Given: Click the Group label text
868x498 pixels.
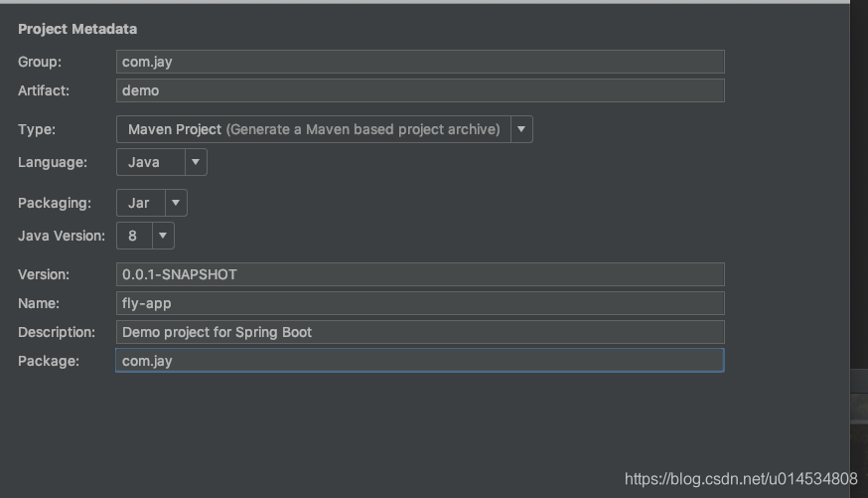Looking at the screenshot, I should click(x=39, y=62).
